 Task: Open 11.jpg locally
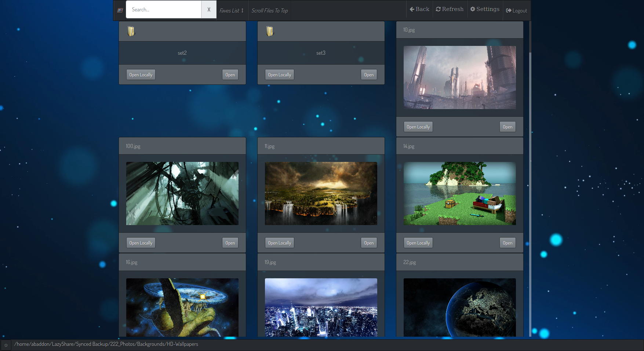(280, 243)
